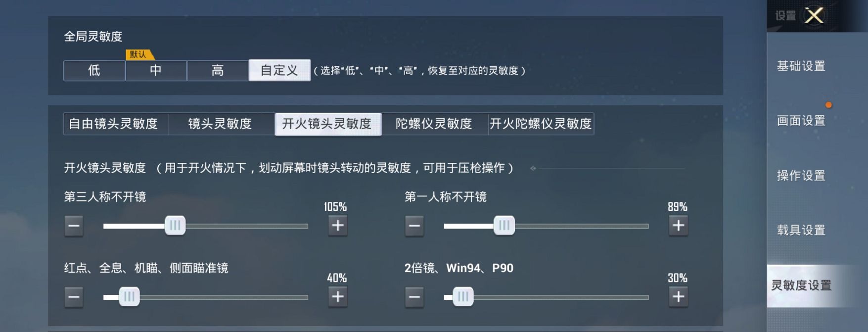Go to 载具设置 sidebar section
The width and height of the screenshot is (868, 332).
801,230
